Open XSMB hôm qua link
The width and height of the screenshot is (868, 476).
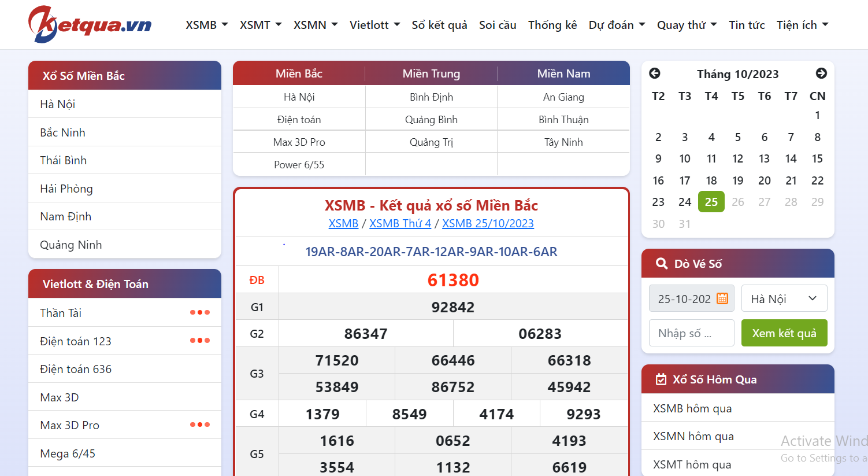click(692, 408)
